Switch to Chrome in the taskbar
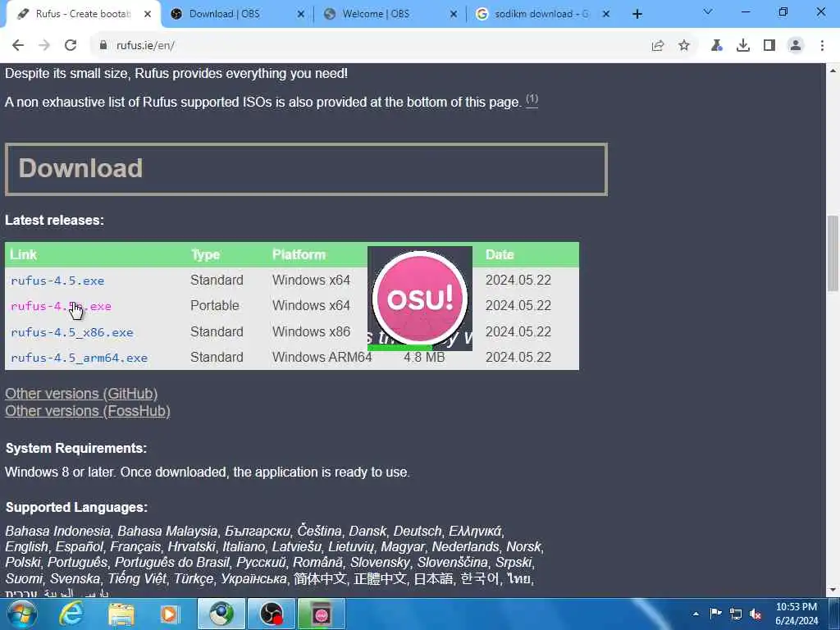Viewport: 840px width, 630px height. (x=221, y=614)
